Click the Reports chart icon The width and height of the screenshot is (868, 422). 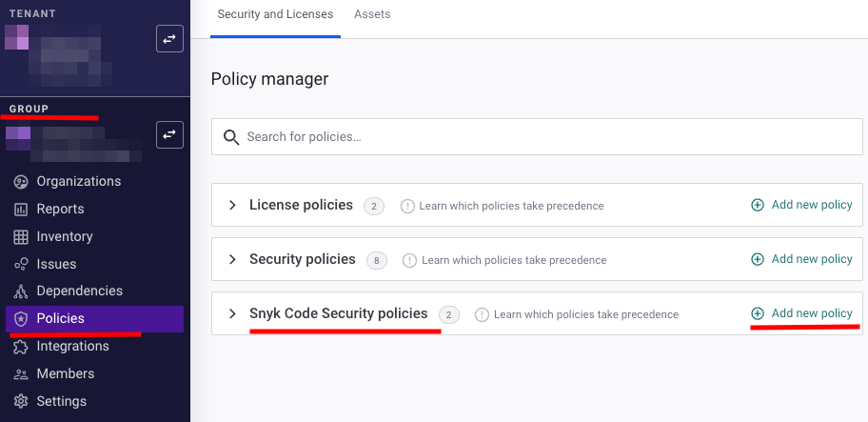point(21,209)
